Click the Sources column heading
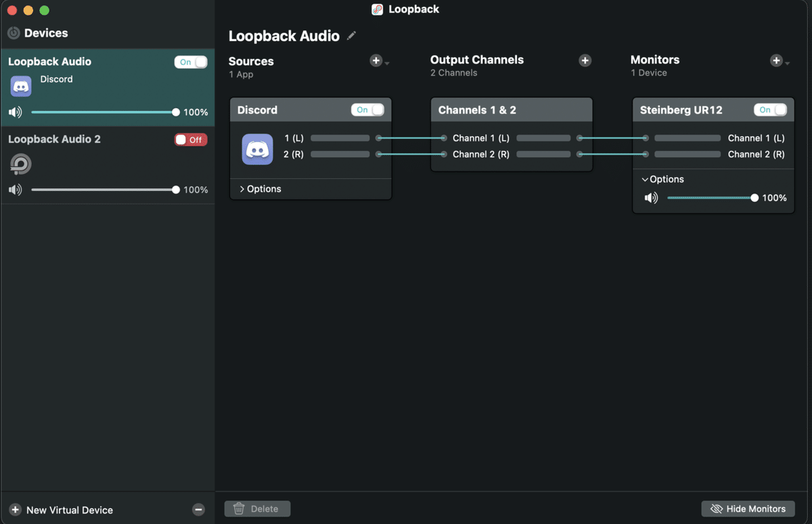This screenshot has width=812, height=524. [251, 61]
